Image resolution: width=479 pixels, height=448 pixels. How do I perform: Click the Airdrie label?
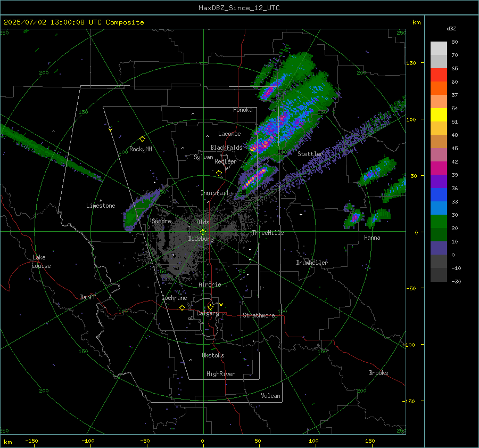(210, 284)
